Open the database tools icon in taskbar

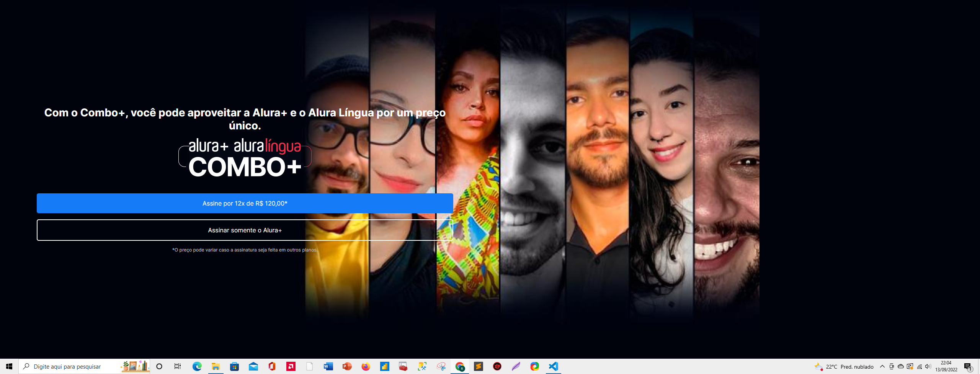(x=422, y=366)
